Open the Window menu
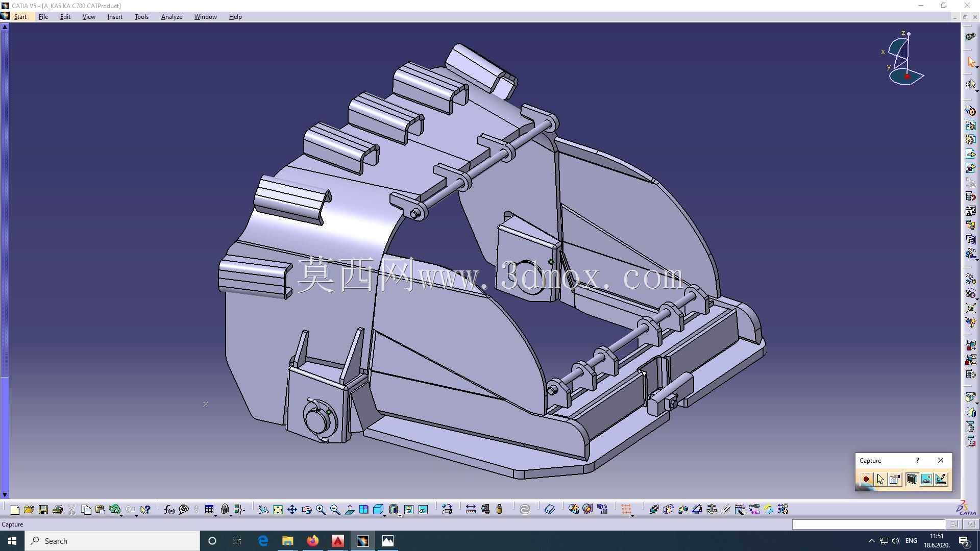This screenshot has height=551, width=980. pyautogui.click(x=205, y=17)
